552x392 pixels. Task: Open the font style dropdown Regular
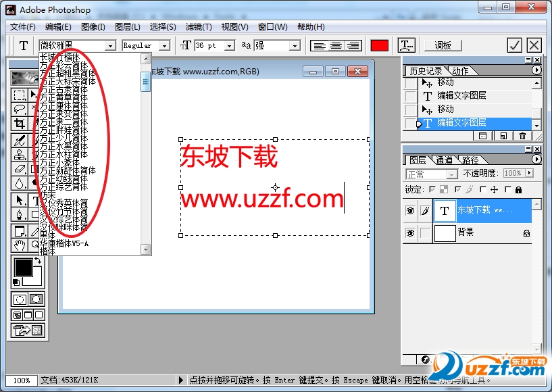pos(164,45)
